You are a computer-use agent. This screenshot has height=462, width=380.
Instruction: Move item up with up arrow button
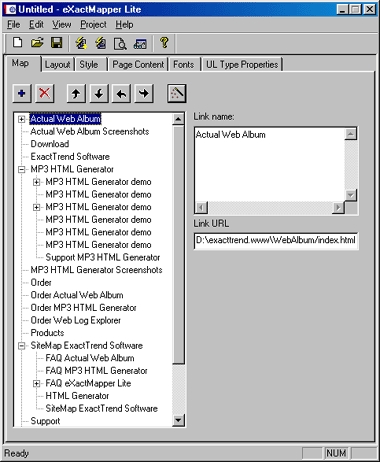[x=76, y=93]
